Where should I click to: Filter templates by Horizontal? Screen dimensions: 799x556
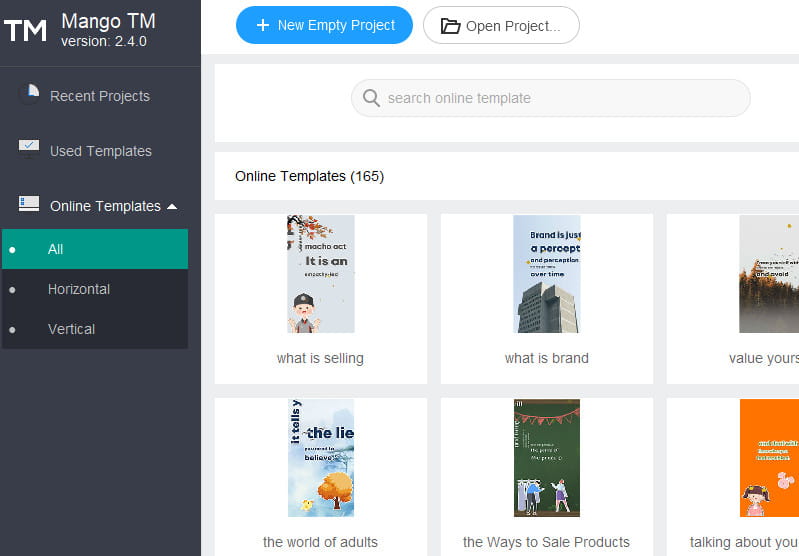pos(95,289)
